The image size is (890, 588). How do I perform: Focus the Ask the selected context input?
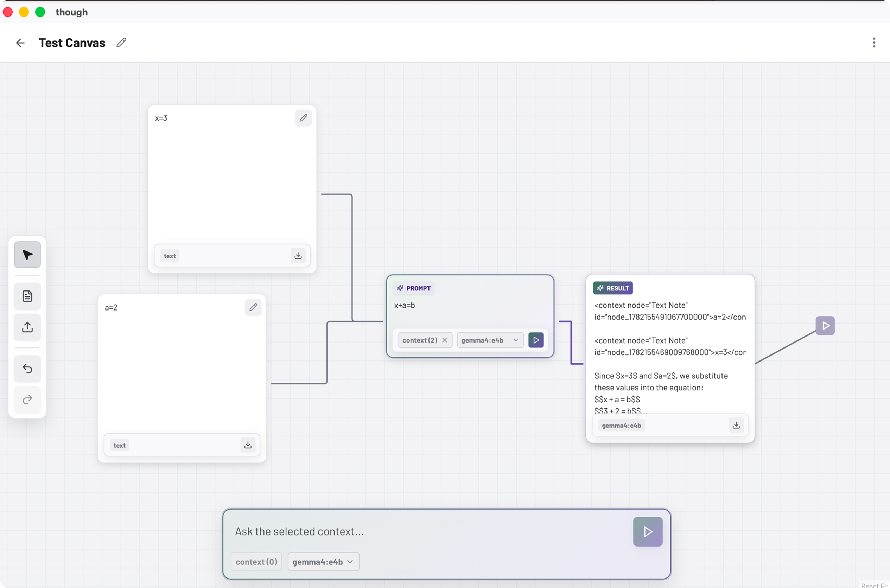tap(427, 531)
